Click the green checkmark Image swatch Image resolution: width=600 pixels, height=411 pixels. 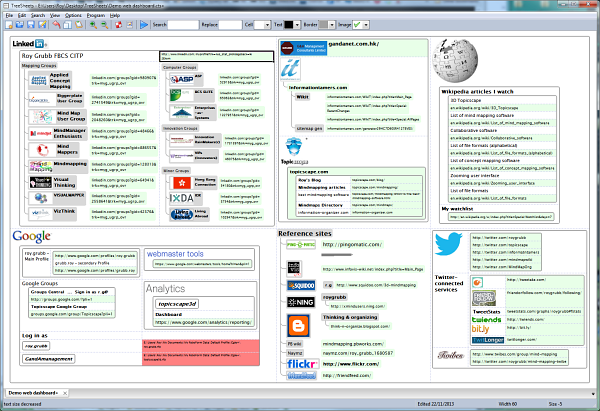pyautogui.click(x=357, y=25)
